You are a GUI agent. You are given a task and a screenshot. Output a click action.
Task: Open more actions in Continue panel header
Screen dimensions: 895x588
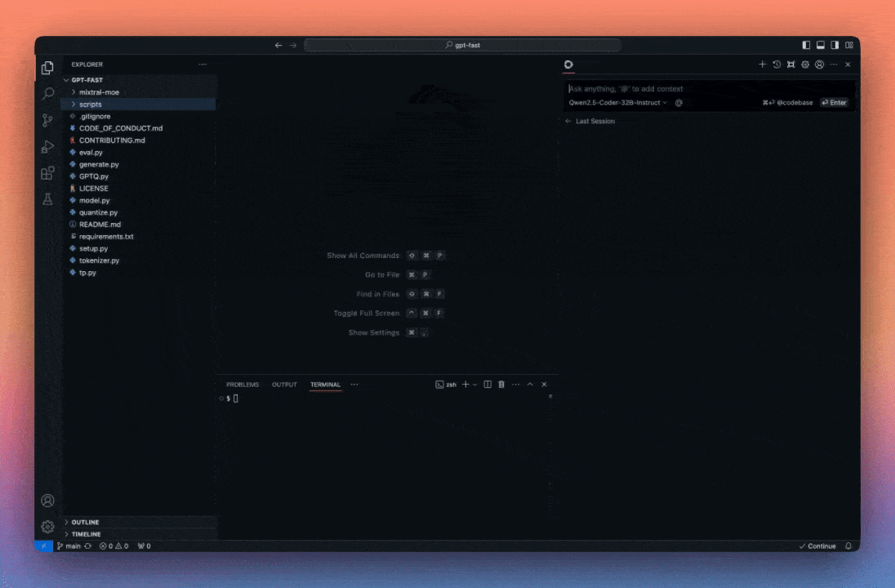(834, 65)
